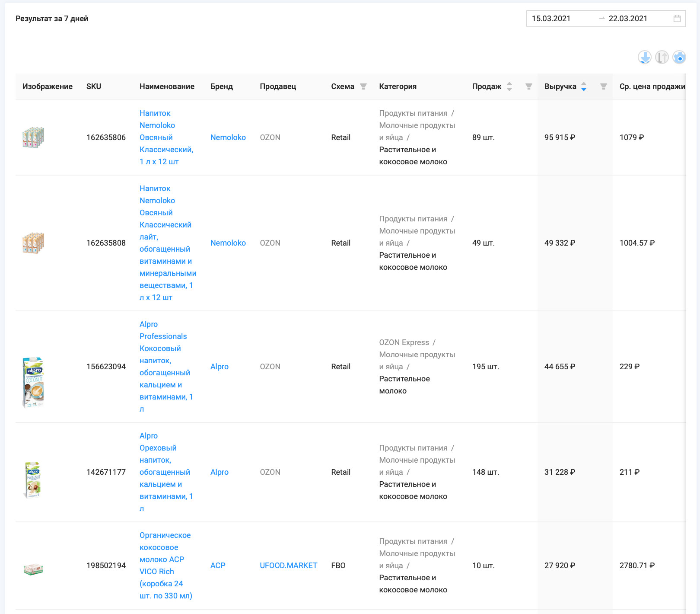
Task: Open the calendar icon in date range
Action: (x=677, y=19)
